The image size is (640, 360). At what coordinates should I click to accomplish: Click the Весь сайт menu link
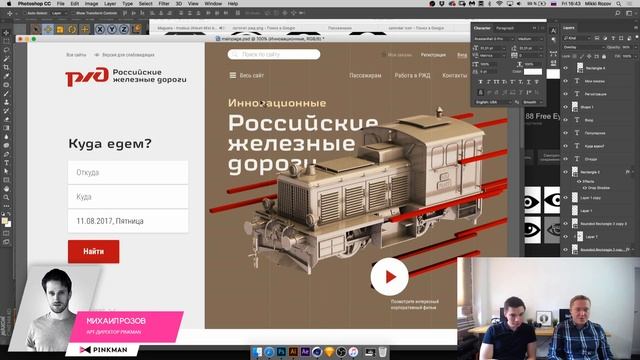pyautogui.click(x=247, y=76)
